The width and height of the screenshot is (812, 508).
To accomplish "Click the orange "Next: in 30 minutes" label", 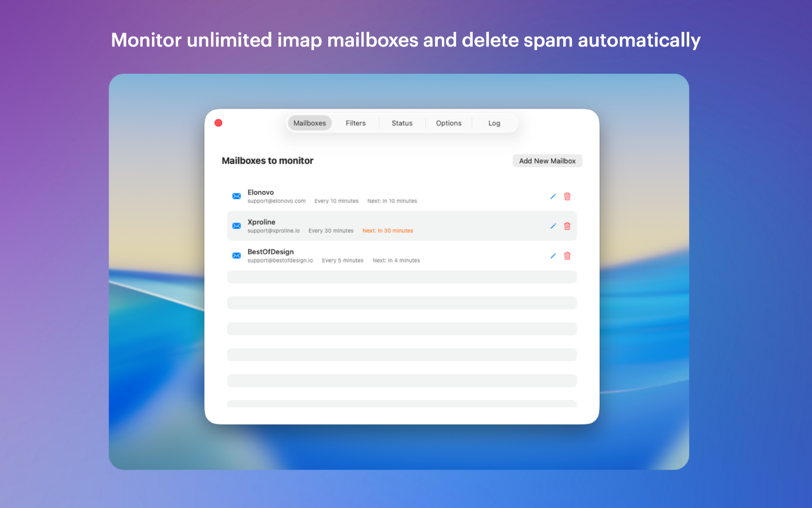I will tap(387, 230).
